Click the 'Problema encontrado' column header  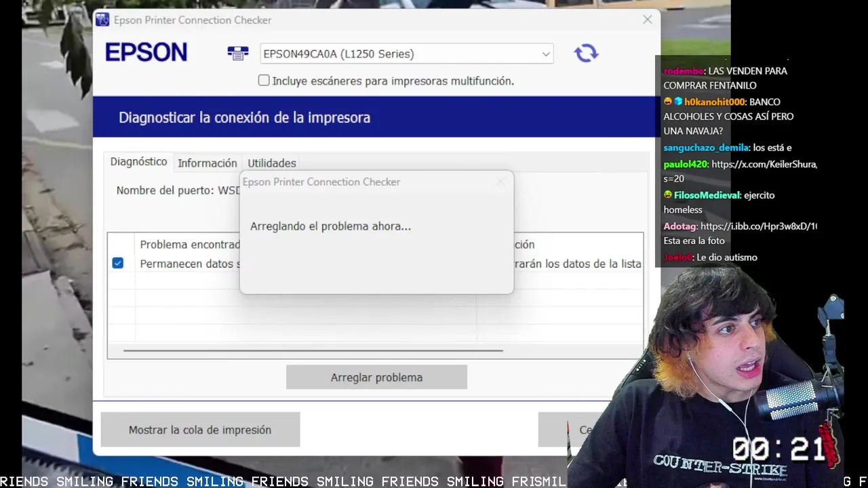tap(190, 245)
